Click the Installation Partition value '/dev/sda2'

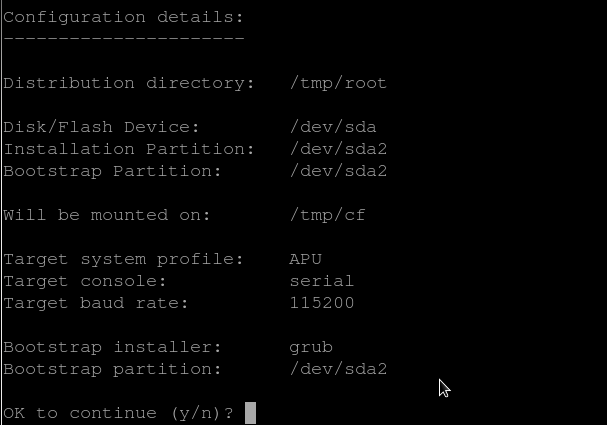[338, 149]
